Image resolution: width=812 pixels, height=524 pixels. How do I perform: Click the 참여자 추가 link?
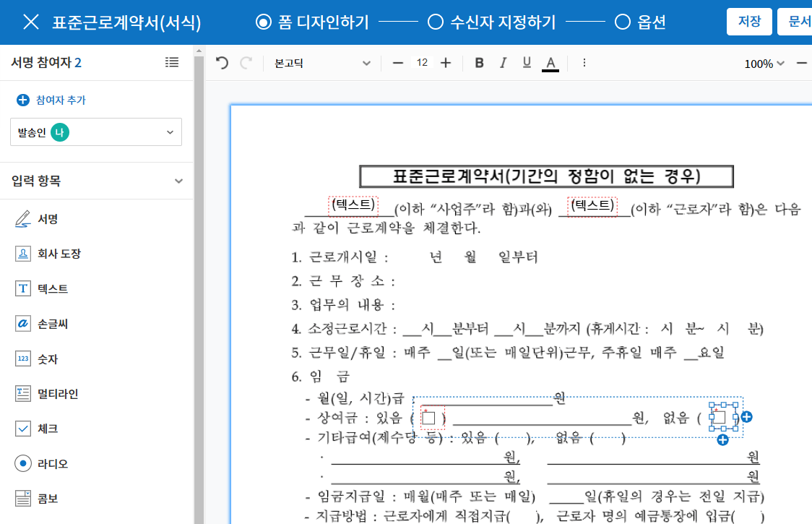point(61,100)
